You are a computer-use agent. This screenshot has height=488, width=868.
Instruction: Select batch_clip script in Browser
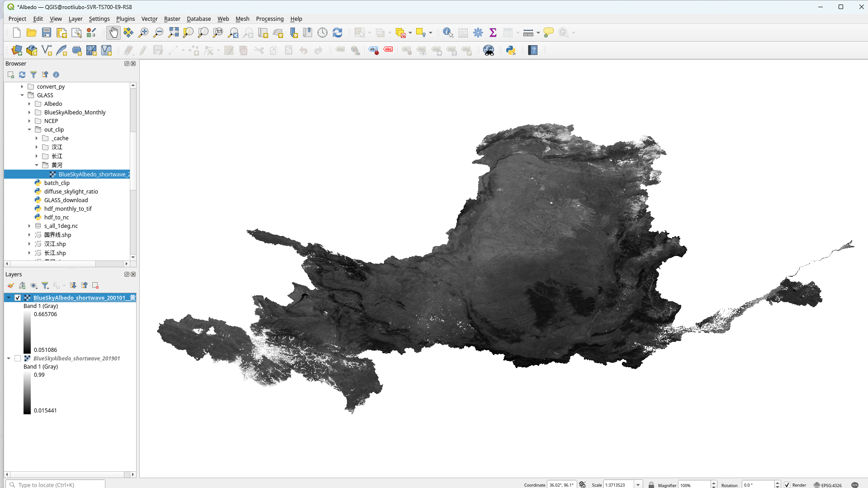(57, 183)
